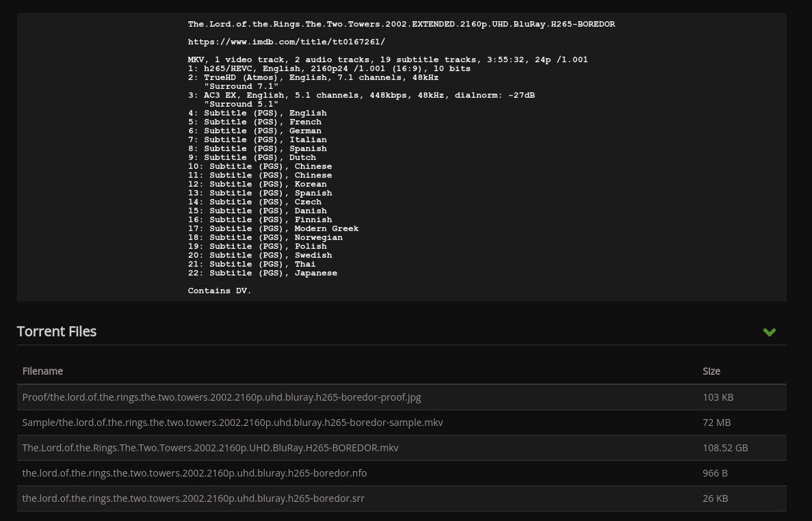Viewport: 812px width, 521px height.
Task: Click subtitle track 21 Thai line
Action: [252, 264]
